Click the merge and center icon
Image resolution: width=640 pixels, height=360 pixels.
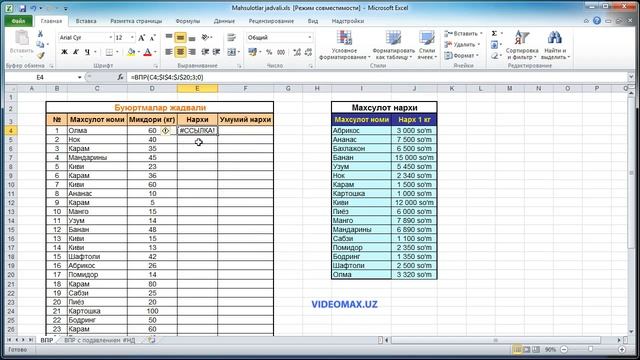(231, 52)
